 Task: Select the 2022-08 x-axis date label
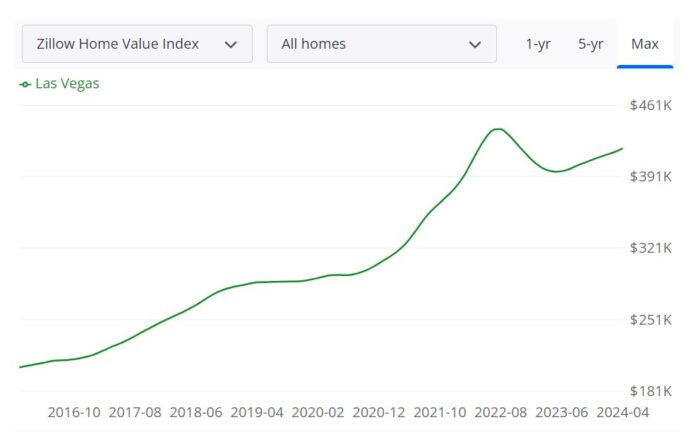502,412
